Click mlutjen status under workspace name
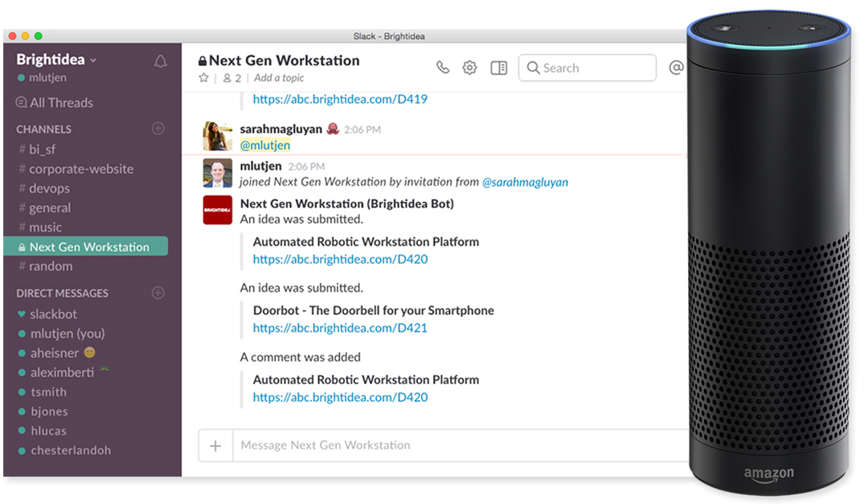The image size is (868, 504). coord(42,77)
